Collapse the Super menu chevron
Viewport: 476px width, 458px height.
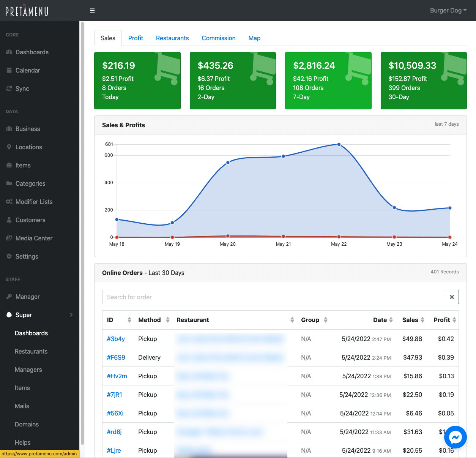[x=71, y=315]
